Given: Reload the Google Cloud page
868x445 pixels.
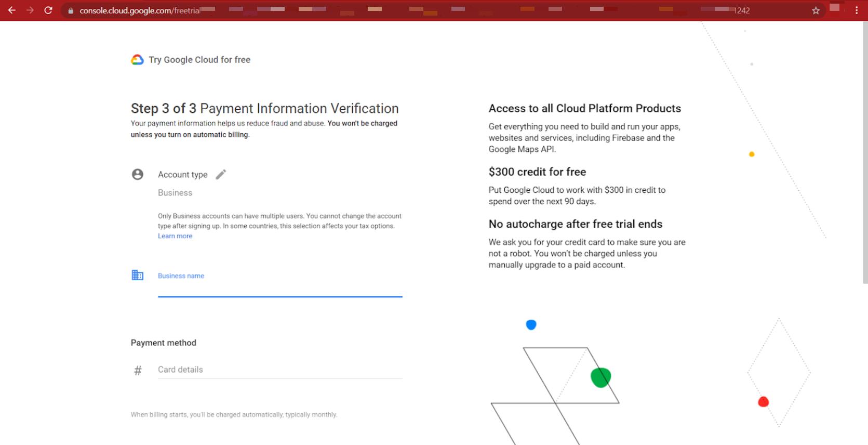Looking at the screenshot, I should click(48, 10).
